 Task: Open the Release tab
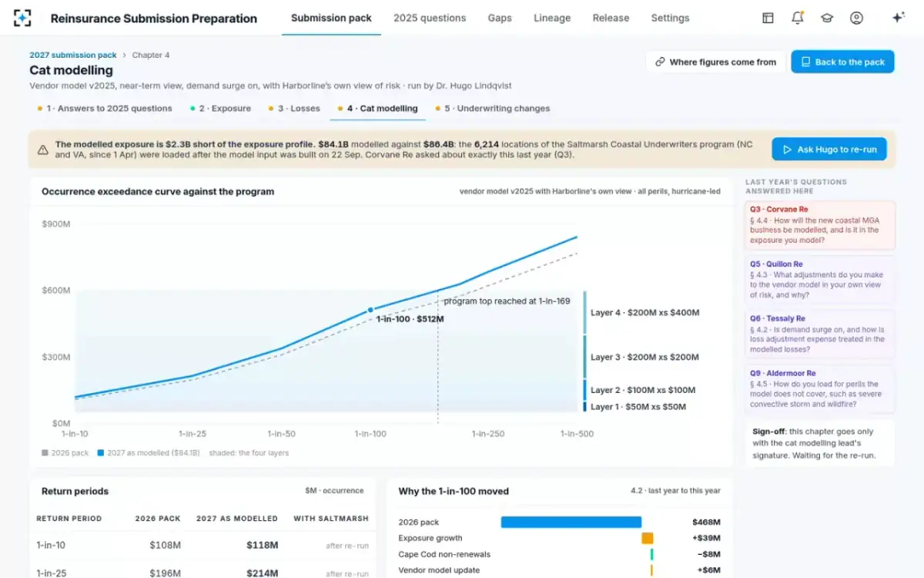coord(611,18)
